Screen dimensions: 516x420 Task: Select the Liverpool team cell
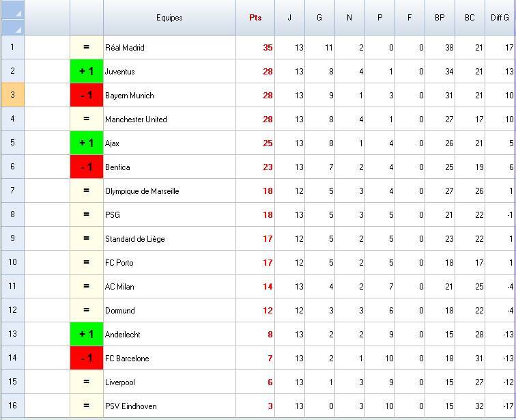click(169, 382)
